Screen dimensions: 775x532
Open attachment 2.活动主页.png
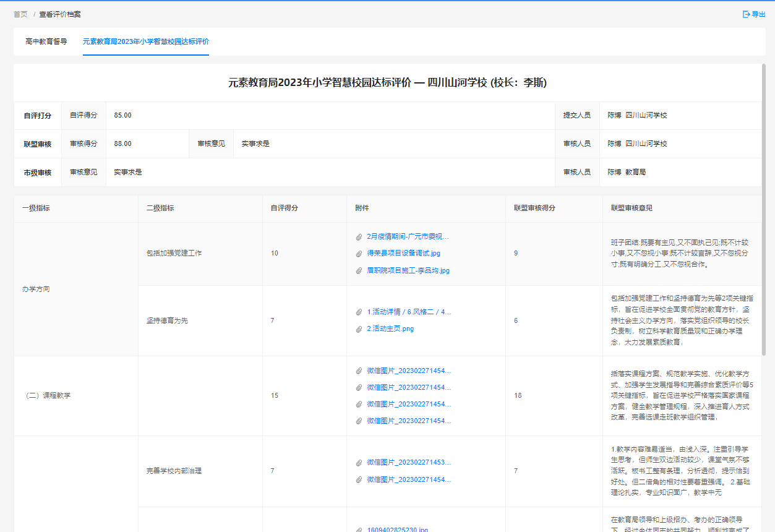[x=390, y=329]
